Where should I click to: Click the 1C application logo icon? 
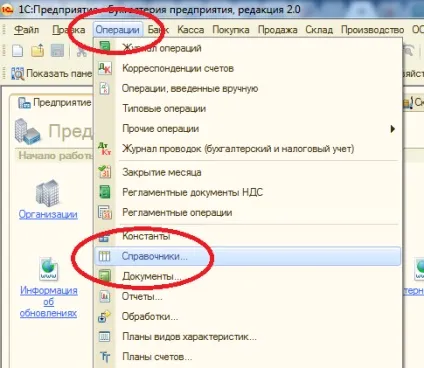point(6,9)
